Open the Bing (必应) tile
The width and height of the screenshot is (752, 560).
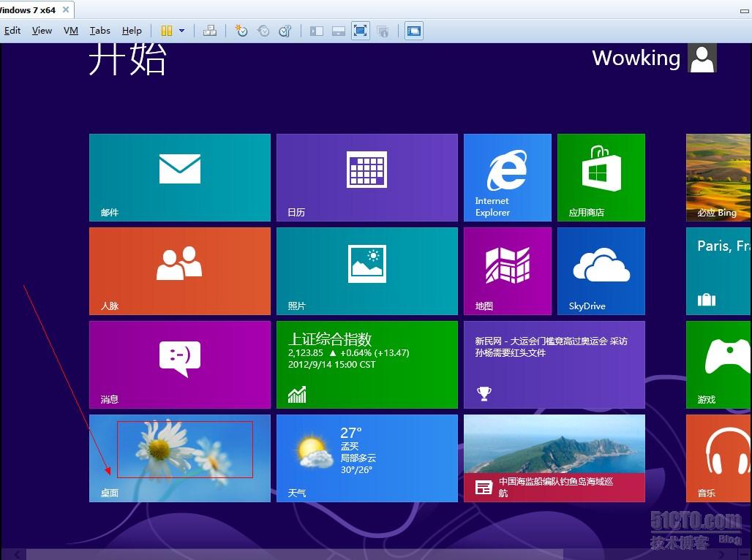click(718, 178)
